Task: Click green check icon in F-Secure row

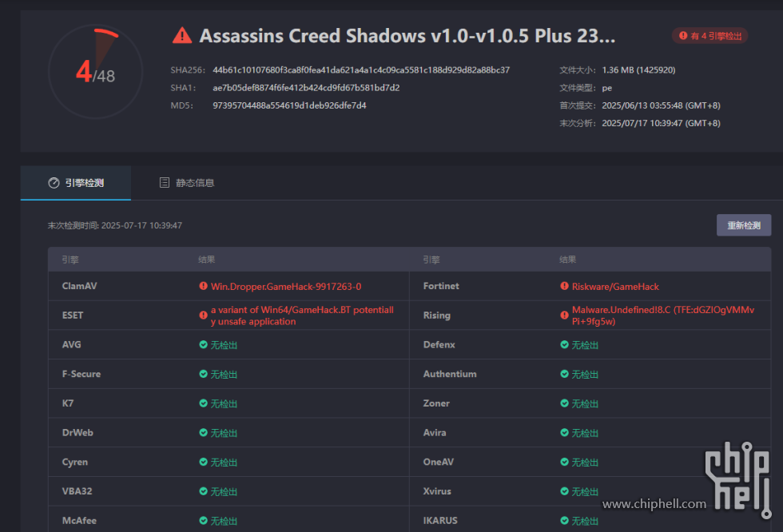Action: click(x=203, y=374)
